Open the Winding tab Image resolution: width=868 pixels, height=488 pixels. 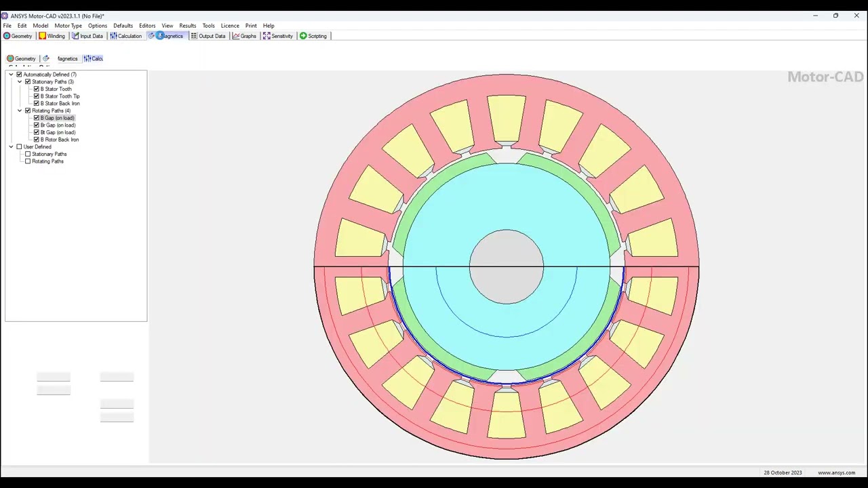pyautogui.click(x=52, y=36)
